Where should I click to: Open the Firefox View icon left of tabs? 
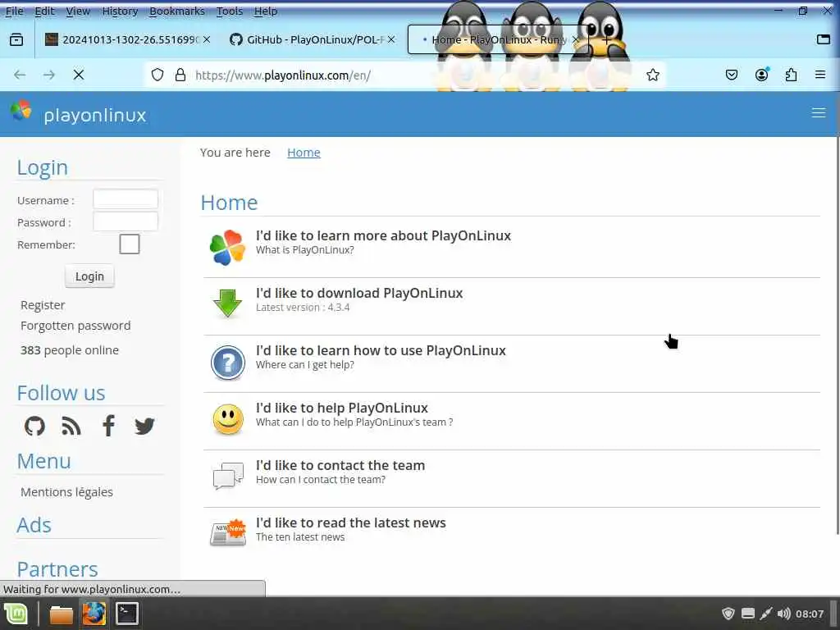16,39
